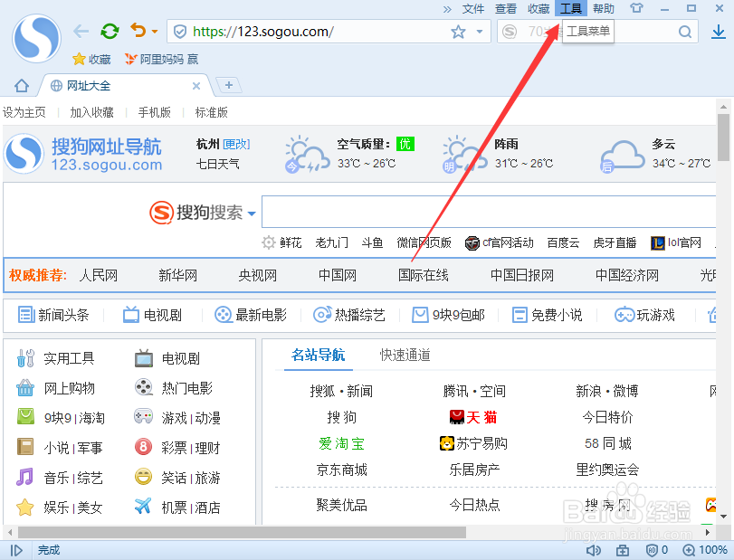Open the 帮助 menu

(x=604, y=8)
